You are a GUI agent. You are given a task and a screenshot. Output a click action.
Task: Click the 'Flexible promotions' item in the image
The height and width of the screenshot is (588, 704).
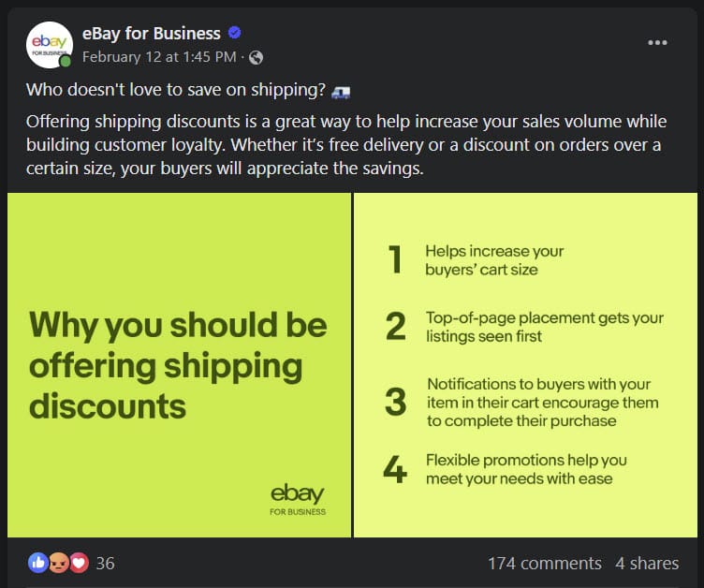point(525,469)
